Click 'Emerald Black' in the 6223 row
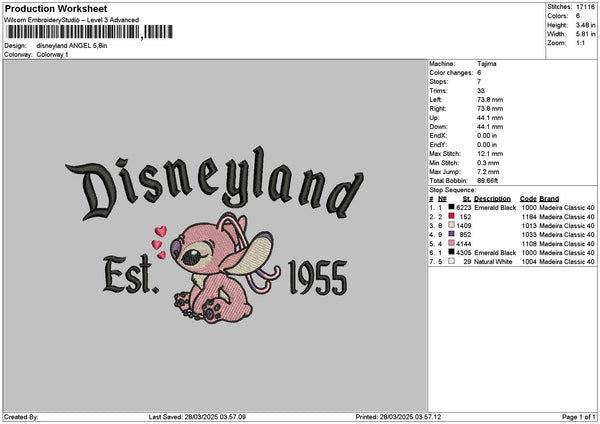 (495, 208)
